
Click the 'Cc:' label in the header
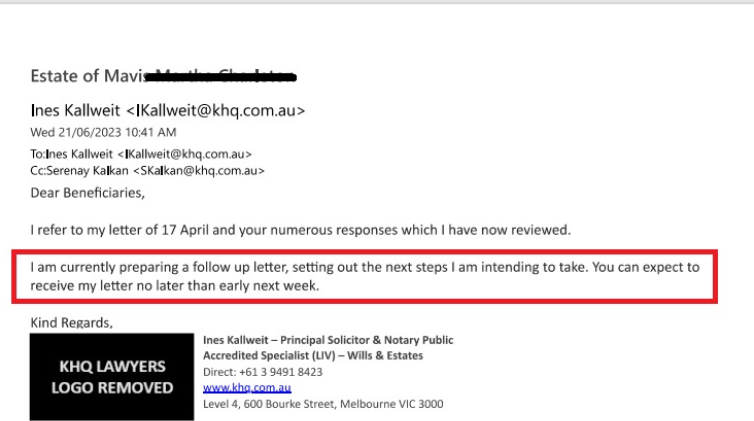tap(38, 171)
